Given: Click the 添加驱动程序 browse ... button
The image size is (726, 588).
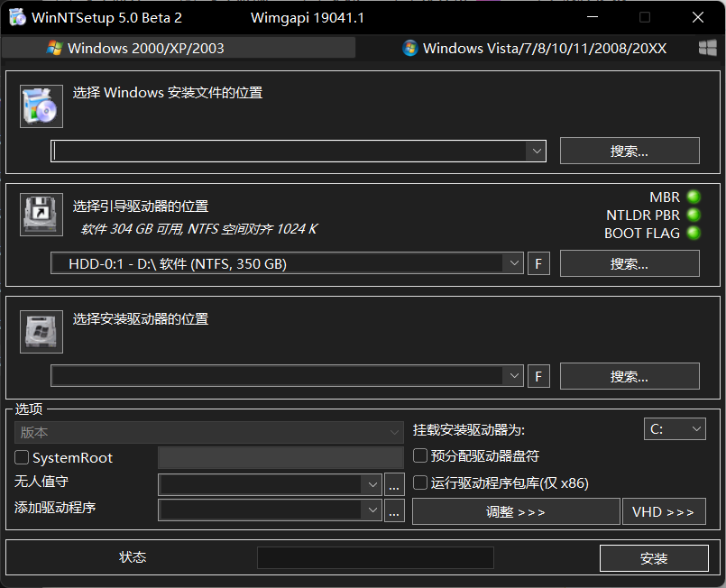Looking at the screenshot, I should (x=394, y=510).
